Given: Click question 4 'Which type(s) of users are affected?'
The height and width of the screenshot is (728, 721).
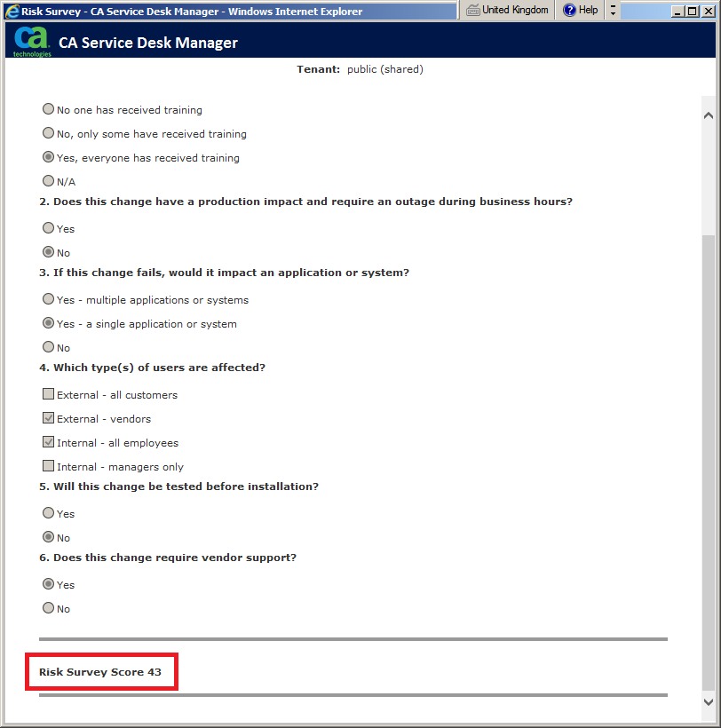Looking at the screenshot, I should click(x=152, y=368).
